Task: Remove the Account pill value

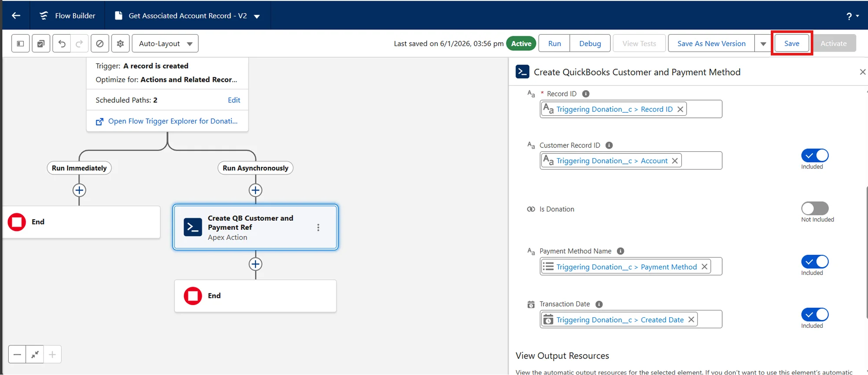Action: click(674, 161)
